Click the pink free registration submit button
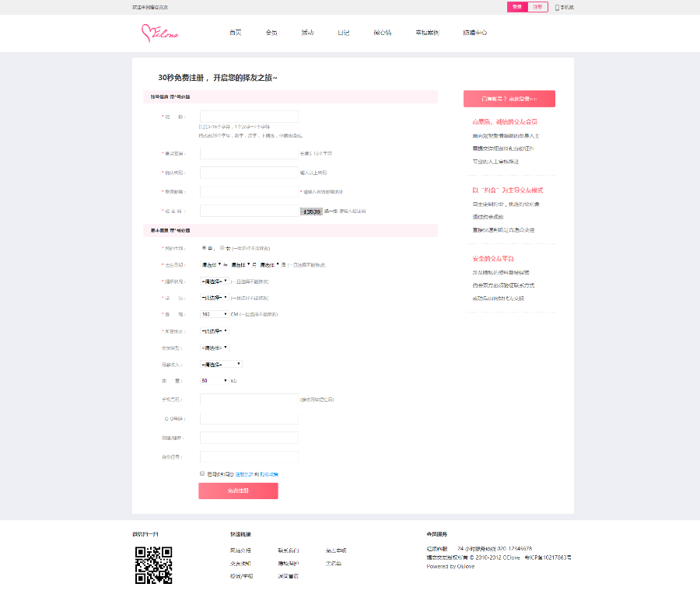The height and width of the screenshot is (594, 700). pyautogui.click(x=239, y=491)
